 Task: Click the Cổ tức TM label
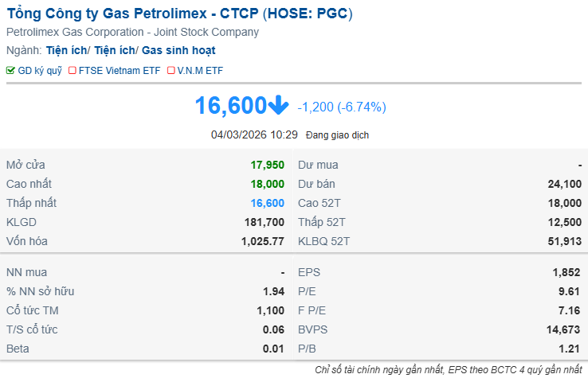[33, 310]
